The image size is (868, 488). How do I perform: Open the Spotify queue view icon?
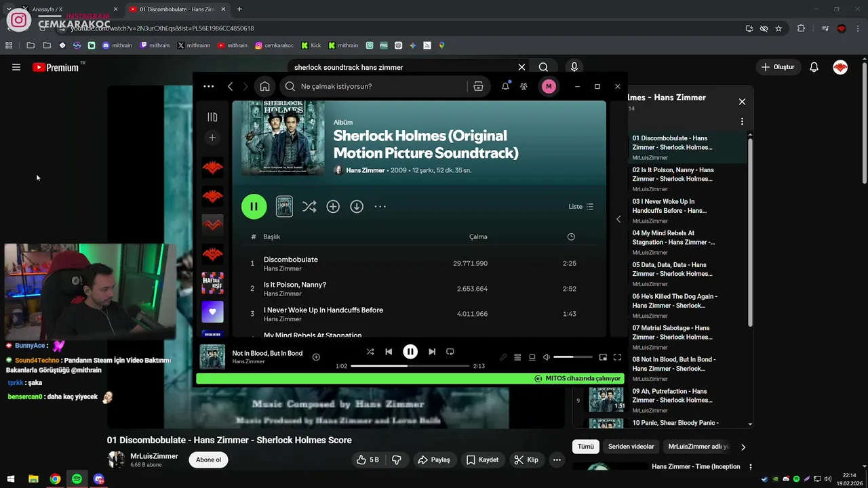point(517,357)
